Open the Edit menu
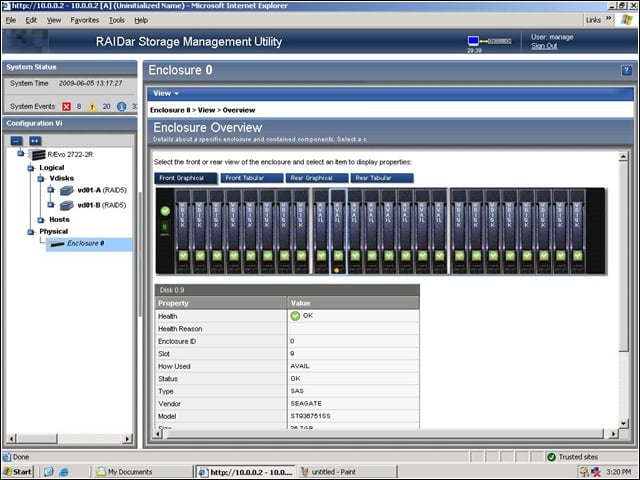Image resolution: width=640 pixels, height=480 pixels. pyautogui.click(x=31, y=20)
